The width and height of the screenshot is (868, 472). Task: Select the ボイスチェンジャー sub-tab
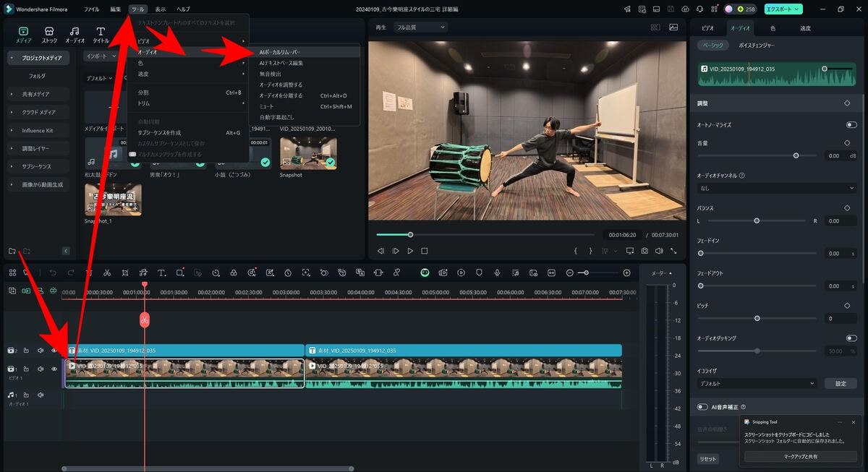pos(757,45)
